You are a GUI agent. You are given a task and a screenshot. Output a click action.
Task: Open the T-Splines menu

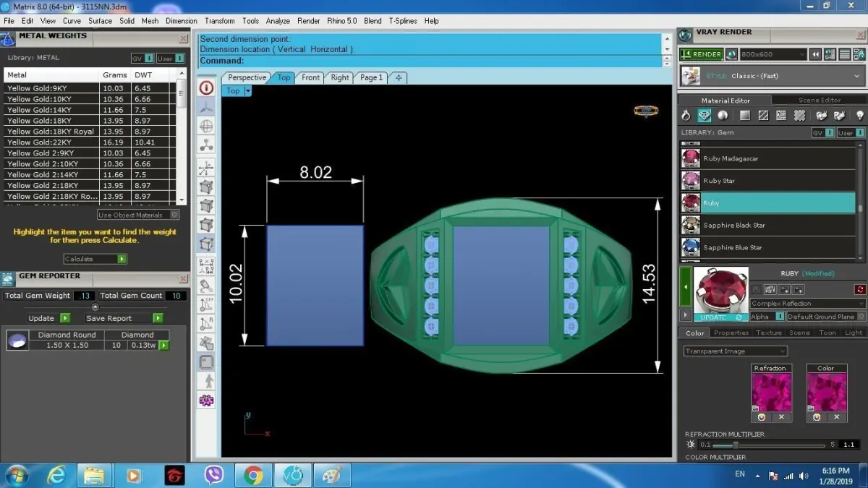click(x=403, y=21)
